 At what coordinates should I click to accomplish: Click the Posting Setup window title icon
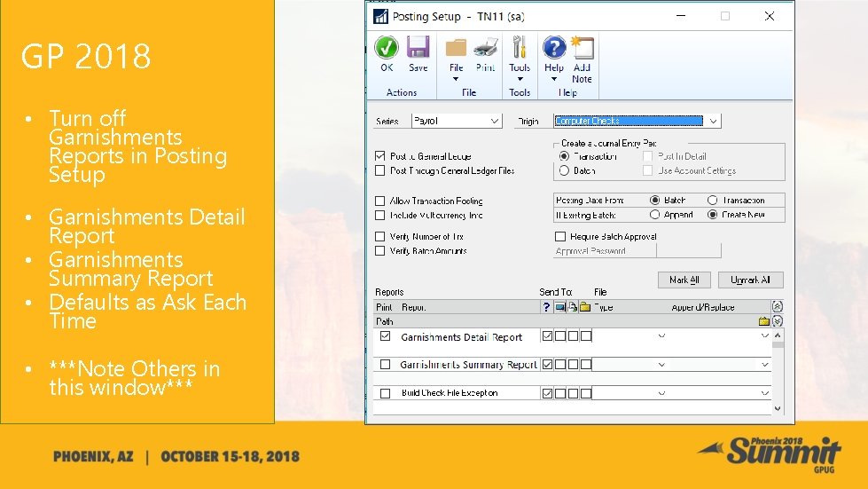(380, 17)
